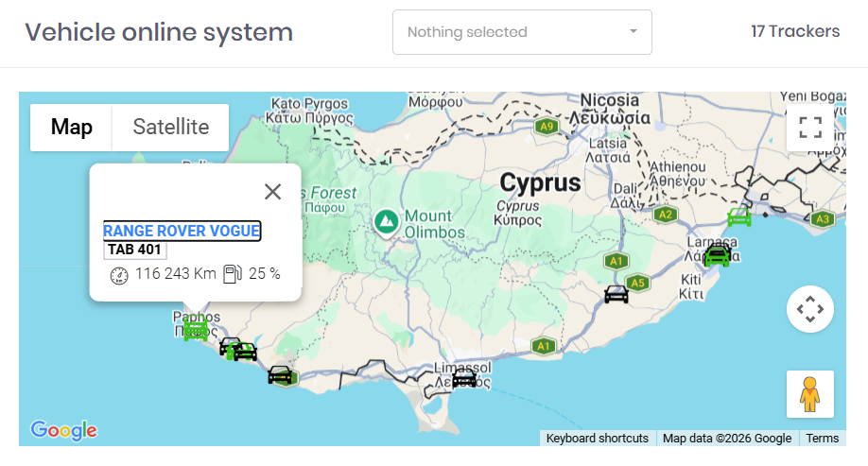Click the black car marker near A5

[x=616, y=294]
